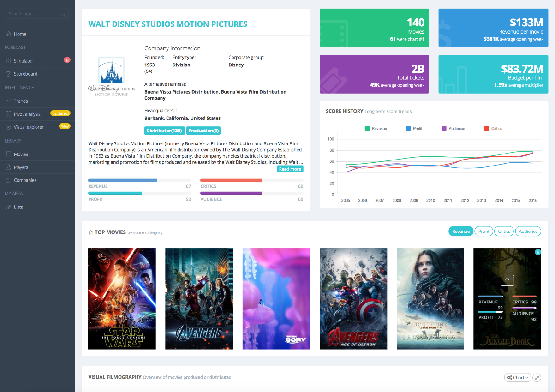Select the Audience top movies tab
Image resolution: width=555 pixels, height=392 pixels.
point(528,232)
